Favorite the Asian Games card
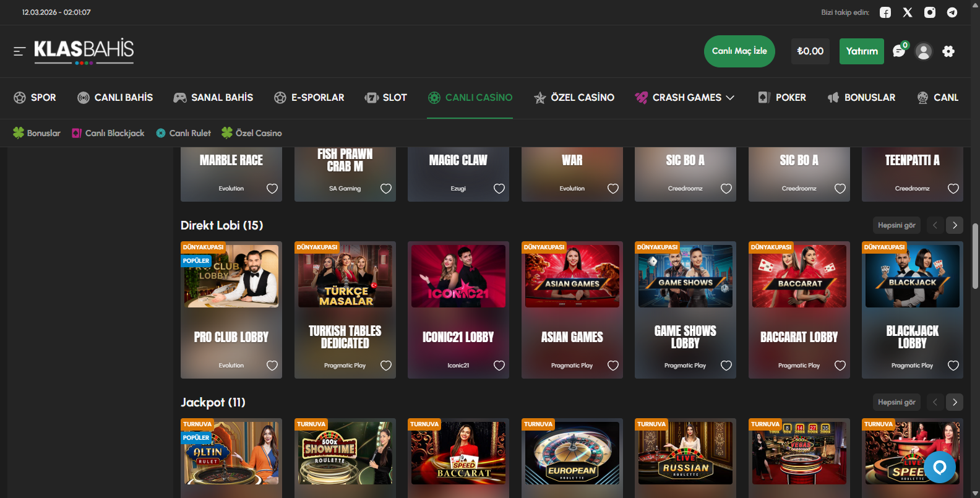This screenshot has width=980, height=498. [613, 366]
